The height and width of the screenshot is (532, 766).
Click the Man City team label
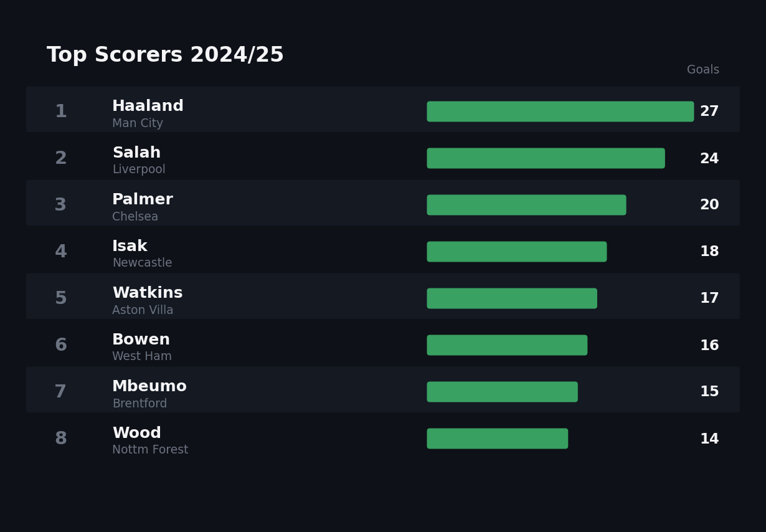(138, 123)
